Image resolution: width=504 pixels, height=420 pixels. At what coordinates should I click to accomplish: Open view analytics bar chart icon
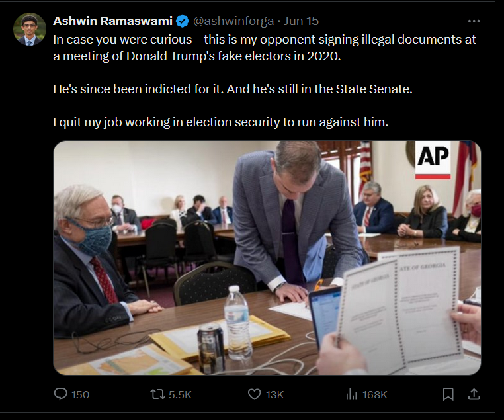(x=352, y=394)
